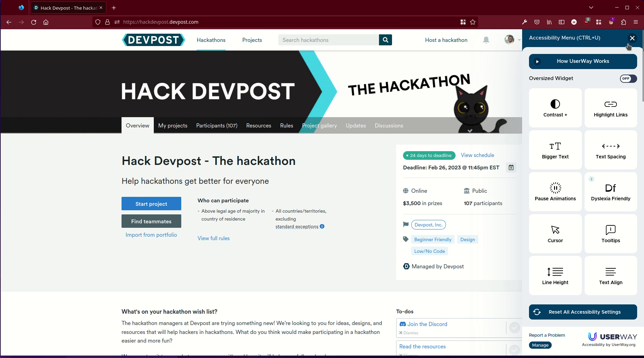The image size is (644, 358).
Task: Click the Report a Problem link
Action: 547,335
